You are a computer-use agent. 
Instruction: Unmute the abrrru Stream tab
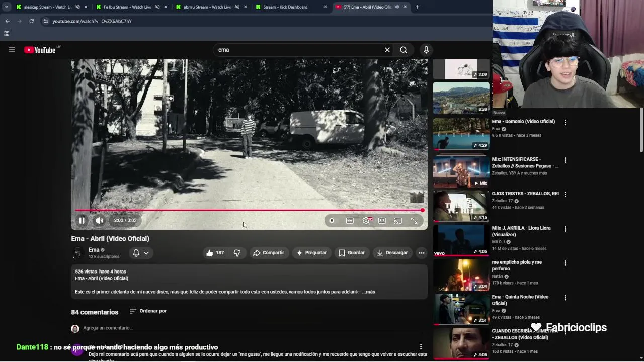coord(237,7)
